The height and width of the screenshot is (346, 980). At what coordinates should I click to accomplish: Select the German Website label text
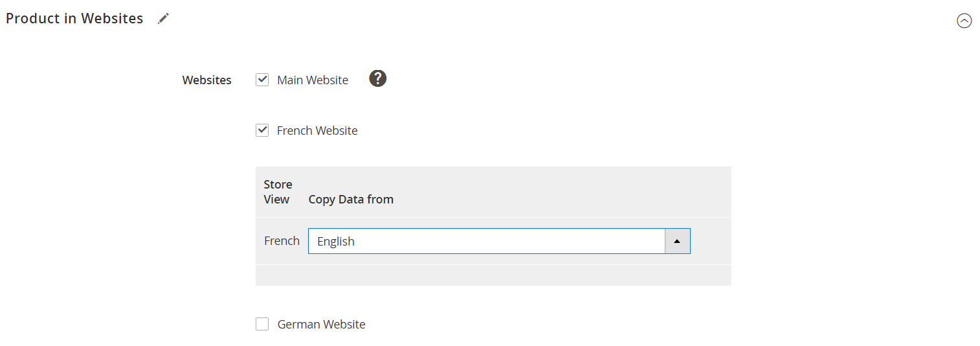coord(321,324)
